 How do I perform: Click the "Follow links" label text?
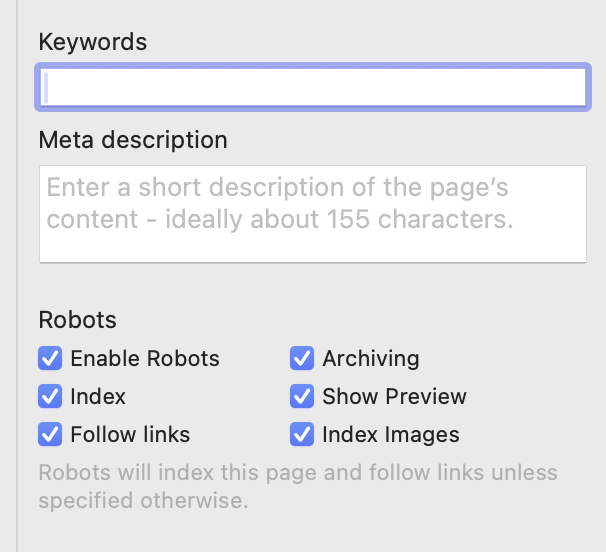tap(130, 434)
